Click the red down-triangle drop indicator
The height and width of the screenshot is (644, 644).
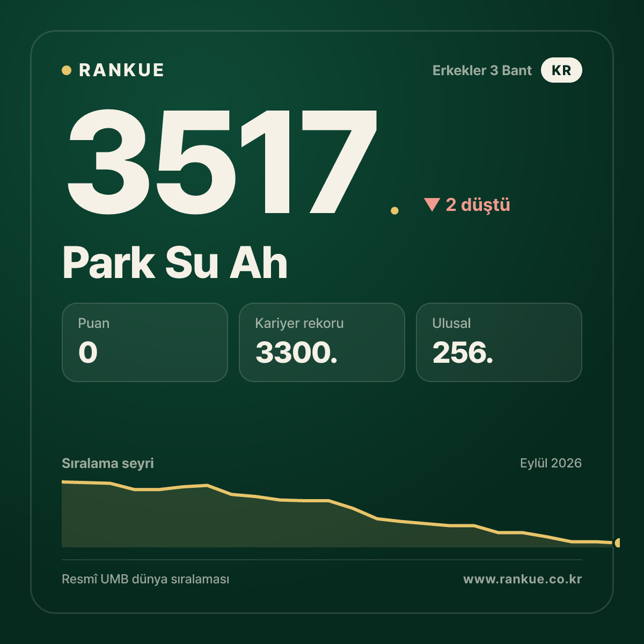[432, 204]
